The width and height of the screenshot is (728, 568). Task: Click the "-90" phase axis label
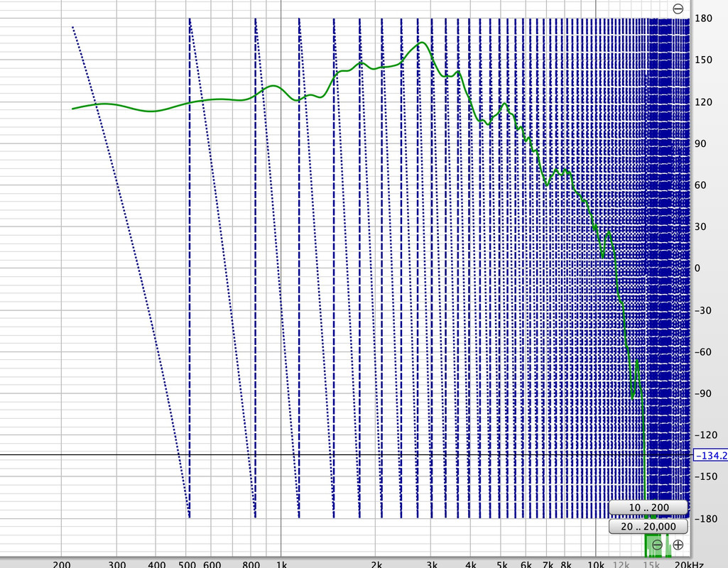click(702, 393)
